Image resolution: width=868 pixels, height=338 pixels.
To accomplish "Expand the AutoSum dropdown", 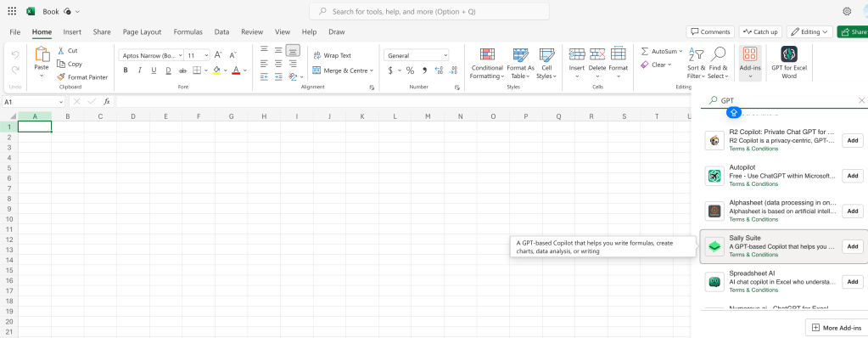I will click(x=680, y=51).
